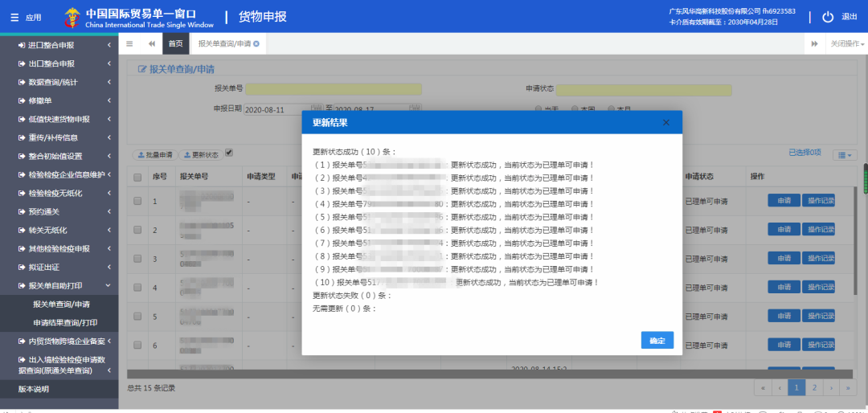Expand 出口整合申报 in sidebar

tap(59, 63)
